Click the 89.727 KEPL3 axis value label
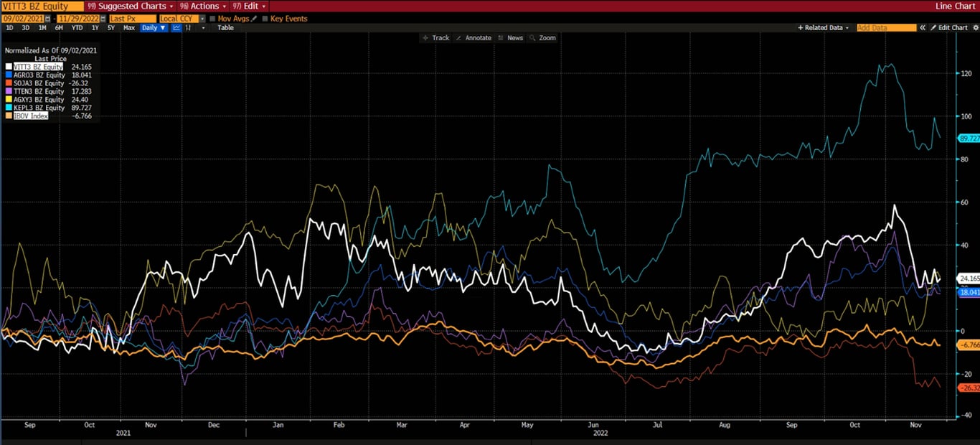The height and width of the screenshot is (445, 980). [969, 138]
